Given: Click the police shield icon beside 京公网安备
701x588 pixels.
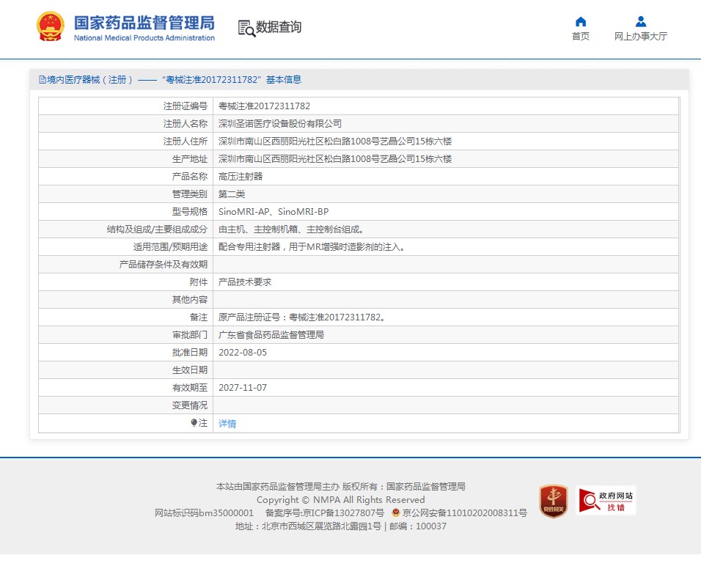Looking at the screenshot, I should point(396,513).
